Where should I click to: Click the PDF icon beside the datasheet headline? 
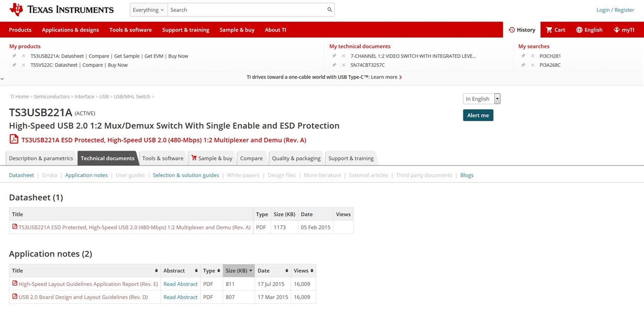(14, 139)
